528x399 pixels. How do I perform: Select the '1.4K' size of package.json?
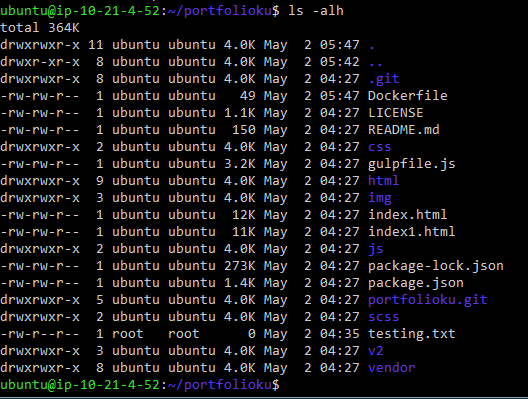(x=240, y=283)
